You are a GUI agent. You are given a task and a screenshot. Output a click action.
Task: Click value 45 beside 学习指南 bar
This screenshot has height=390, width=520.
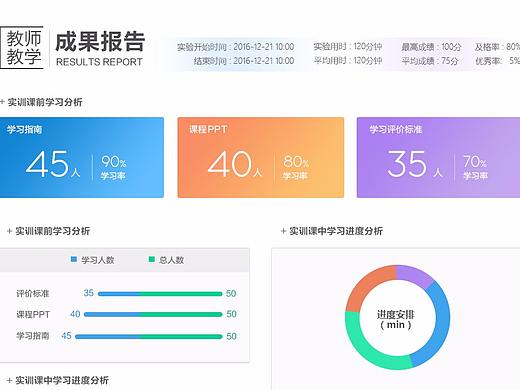tap(66, 336)
